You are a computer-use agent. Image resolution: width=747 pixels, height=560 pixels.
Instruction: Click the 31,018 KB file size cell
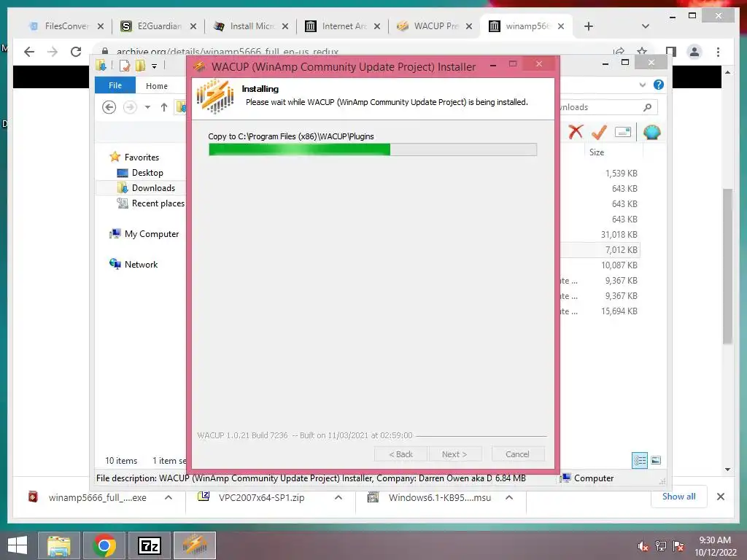(x=619, y=234)
